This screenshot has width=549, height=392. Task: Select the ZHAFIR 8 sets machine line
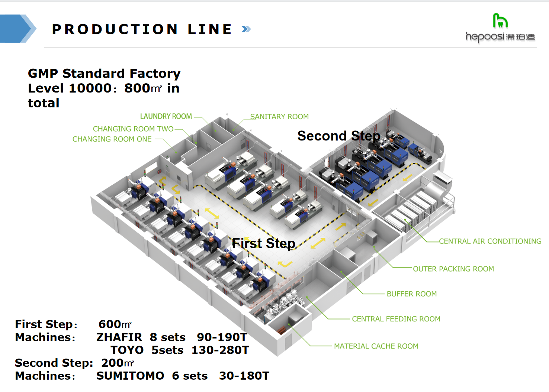pyautogui.click(x=171, y=337)
